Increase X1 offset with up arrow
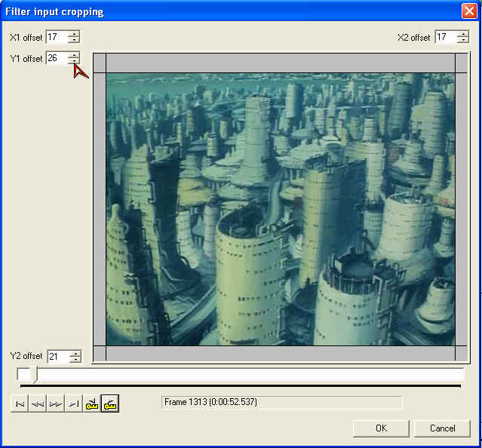This screenshot has height=448, width=482. (x=74, y=34)
